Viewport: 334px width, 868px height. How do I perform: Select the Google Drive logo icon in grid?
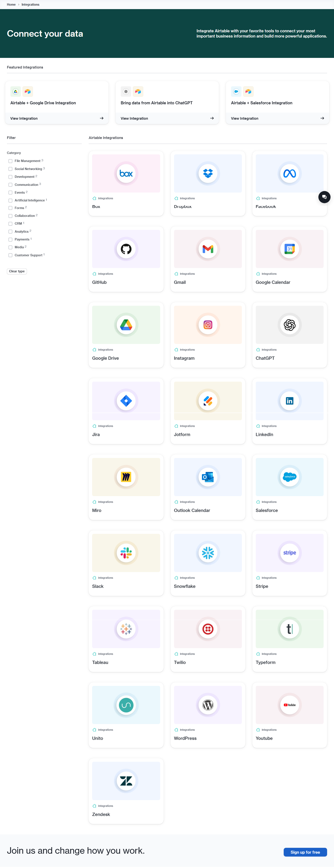tap(126, 325)
